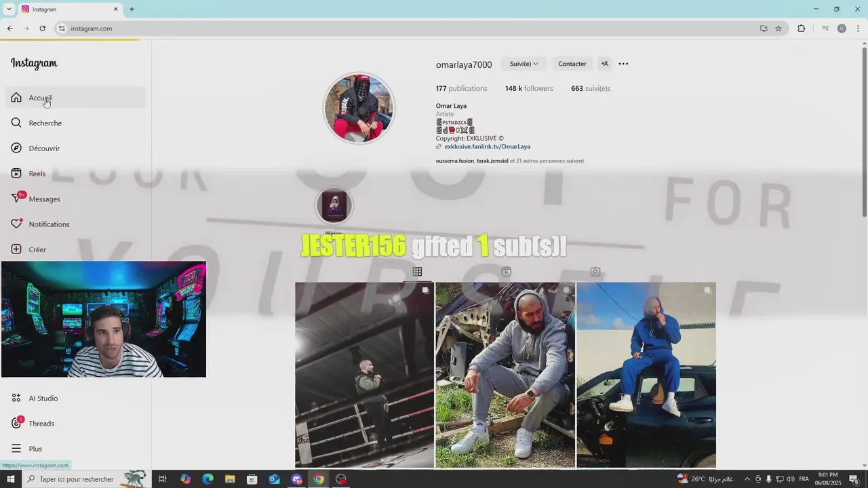Open Windows notification center
The height and width of the screenshot is (488, 868).
click(854, 479)
